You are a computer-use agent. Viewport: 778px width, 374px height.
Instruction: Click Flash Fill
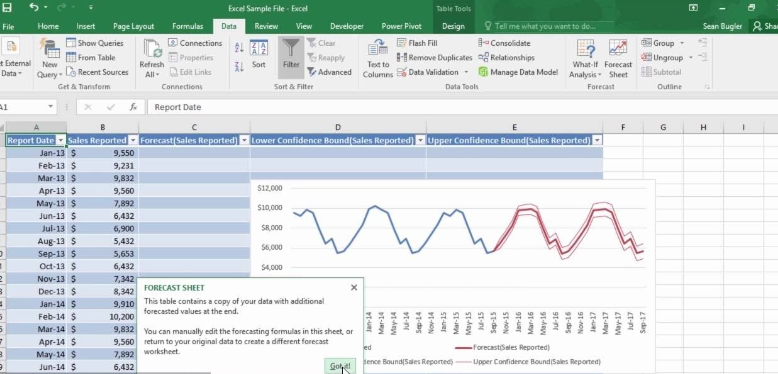click(417, 43)
